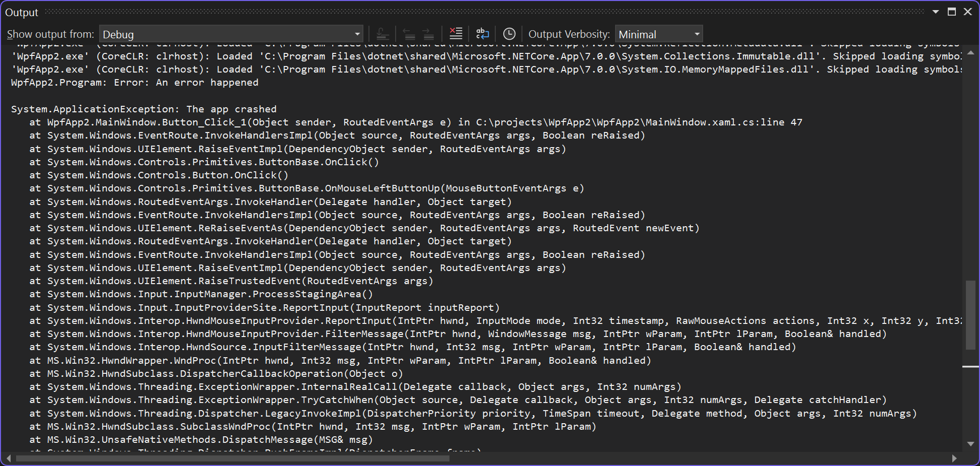Open the window position chevron menu

935,11
